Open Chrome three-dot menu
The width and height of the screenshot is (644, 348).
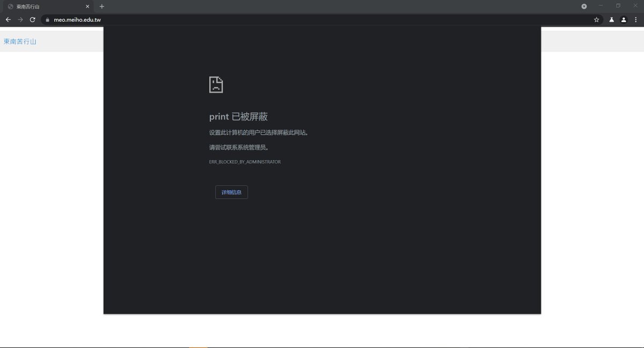[636, 20]
